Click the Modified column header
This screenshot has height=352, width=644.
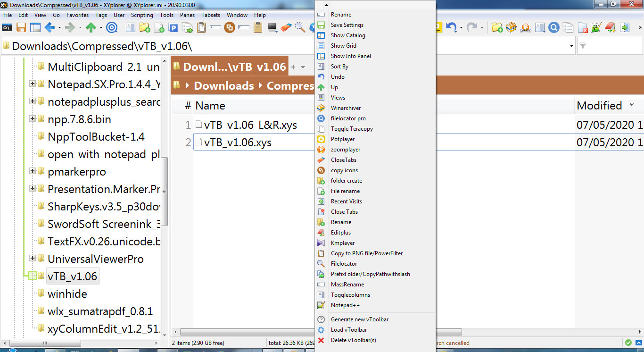tap(600, 106)
